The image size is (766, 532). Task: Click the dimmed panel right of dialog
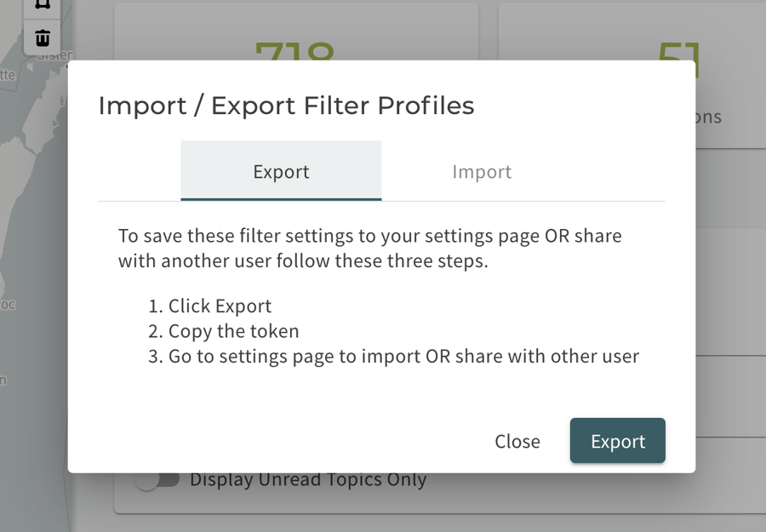coord(731,293)
